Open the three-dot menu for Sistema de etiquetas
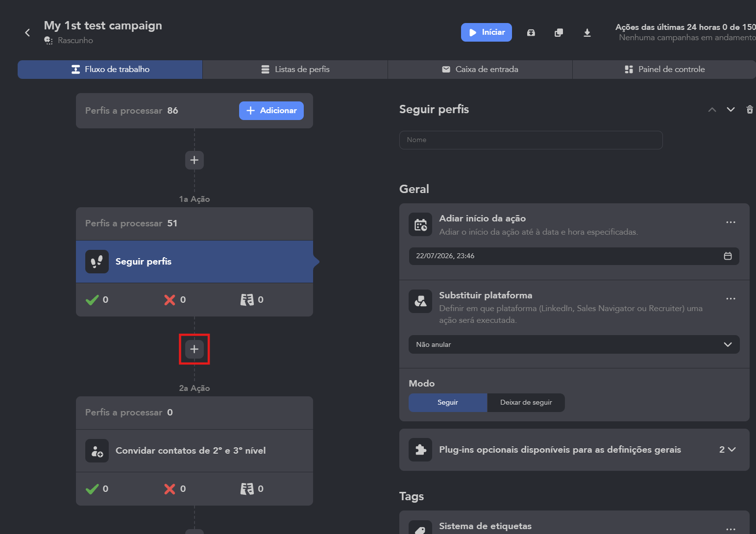Viewport: 756px width, 534px height. coord(731,529)
